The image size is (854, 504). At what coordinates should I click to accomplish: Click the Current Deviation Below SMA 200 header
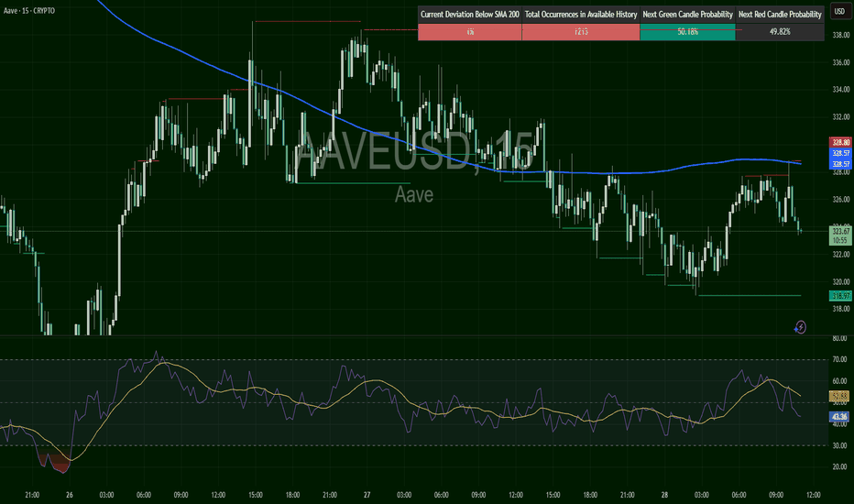[469, 14]
